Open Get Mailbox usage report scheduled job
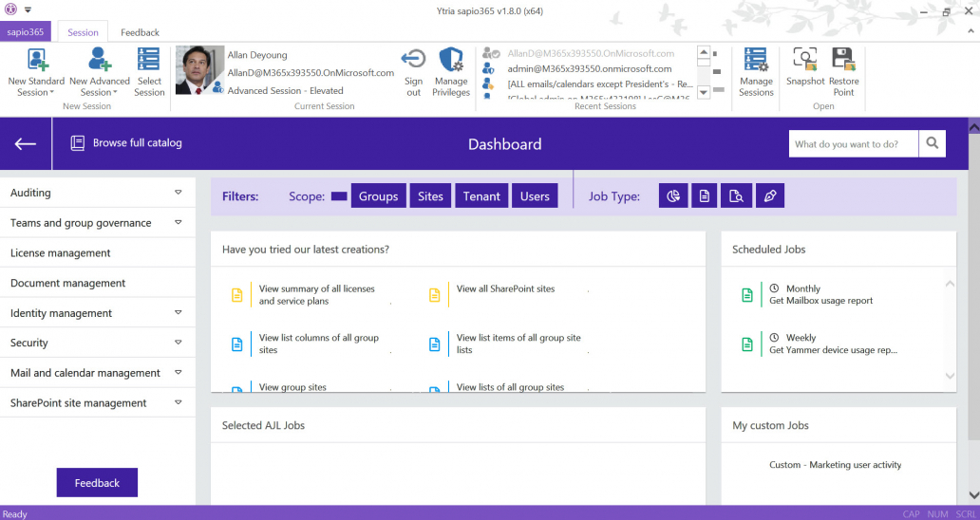 click(x=820, y=300)
